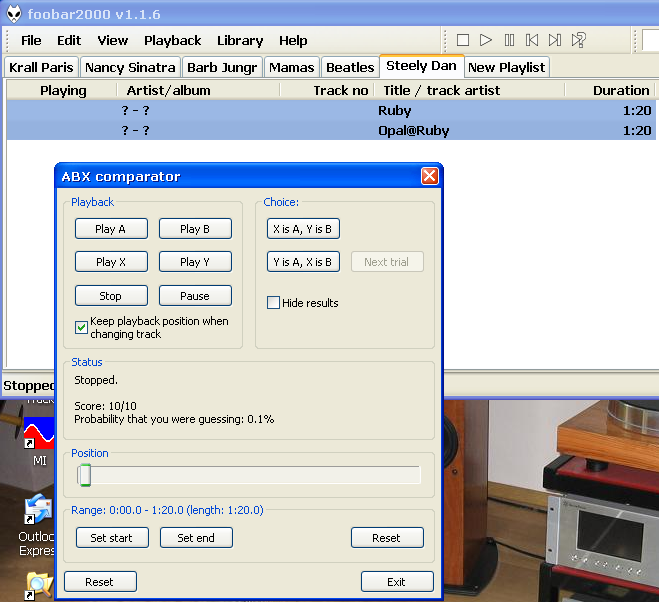
Task: Click the Stop button in ABX comparator
Action: pos(111,296)
